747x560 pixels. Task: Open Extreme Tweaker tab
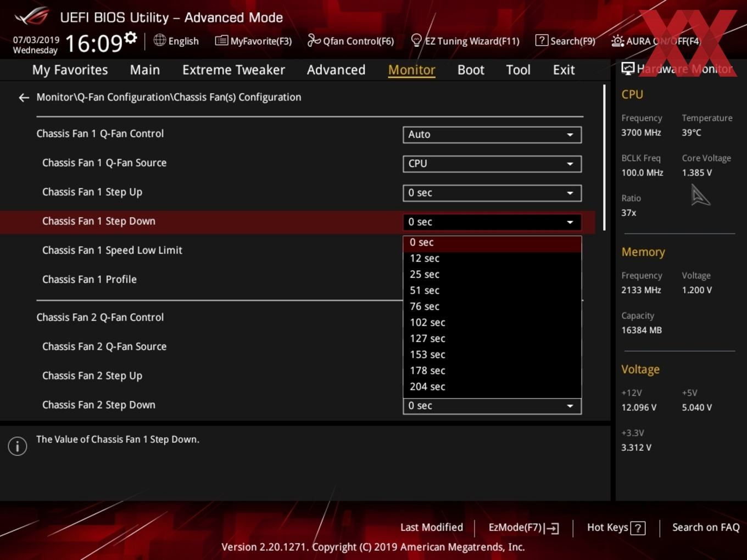pos(233,70)
